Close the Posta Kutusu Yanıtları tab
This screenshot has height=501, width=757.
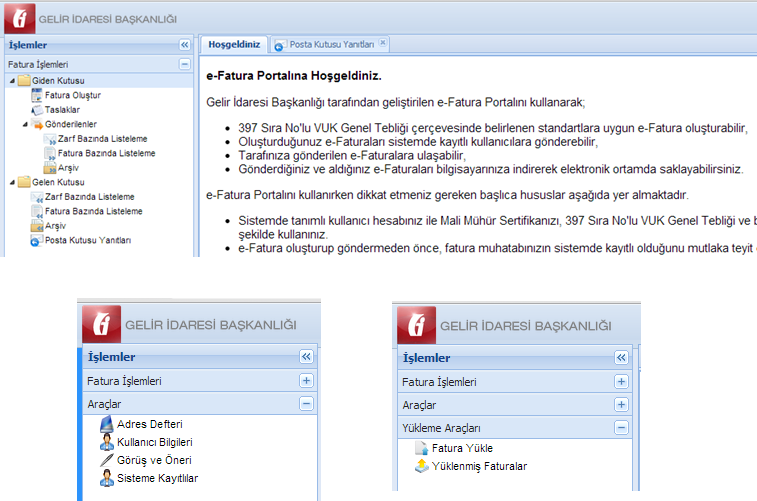(383, 43)
